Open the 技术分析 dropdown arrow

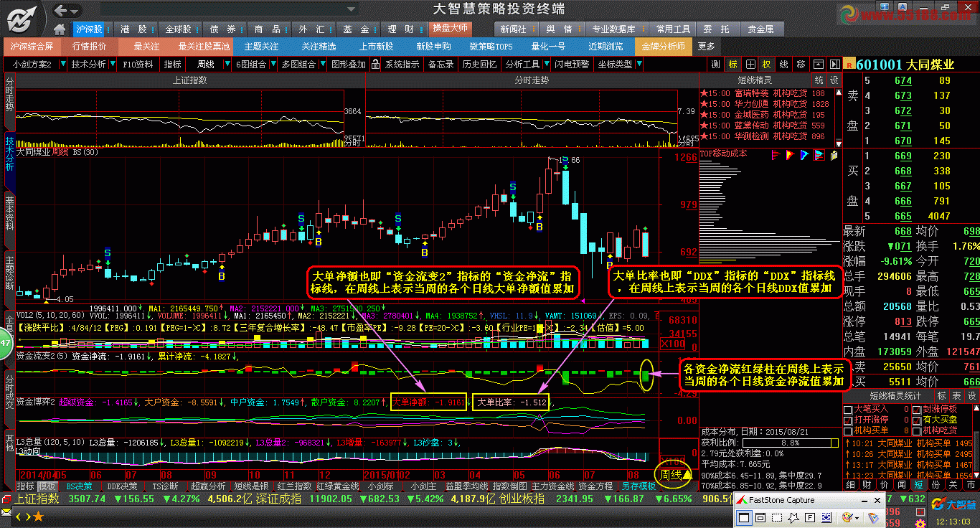(x=111, y=64)
